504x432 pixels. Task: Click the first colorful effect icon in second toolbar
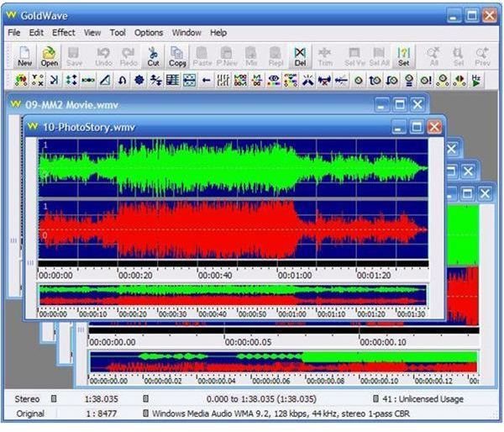(21, 80)
